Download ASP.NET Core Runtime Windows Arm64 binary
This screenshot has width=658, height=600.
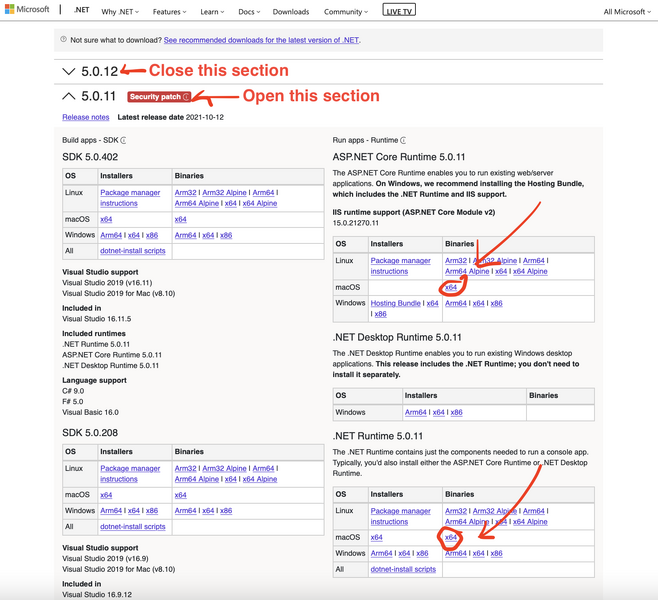(456, 303)
